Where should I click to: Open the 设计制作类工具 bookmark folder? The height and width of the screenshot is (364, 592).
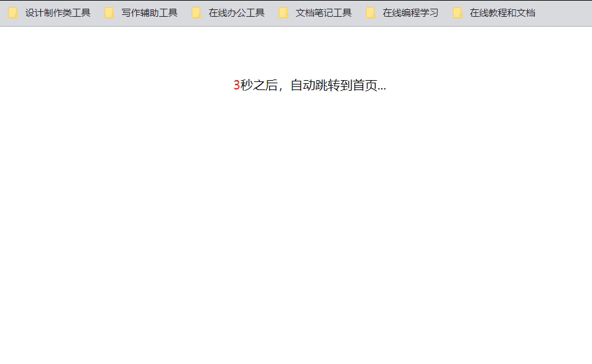coord(50,13)
